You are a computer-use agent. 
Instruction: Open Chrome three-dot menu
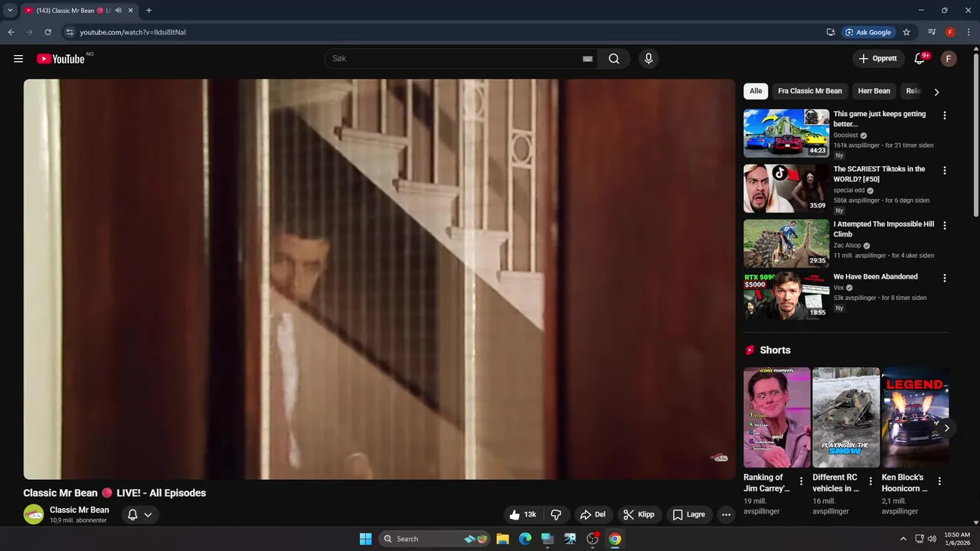(x=969, y=32)
